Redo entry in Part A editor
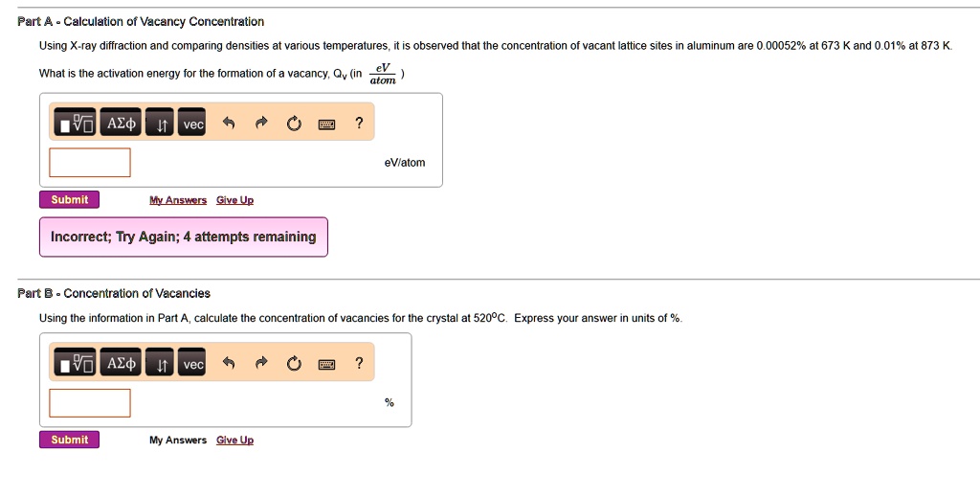Screen dimensions: 980x497 261,124
